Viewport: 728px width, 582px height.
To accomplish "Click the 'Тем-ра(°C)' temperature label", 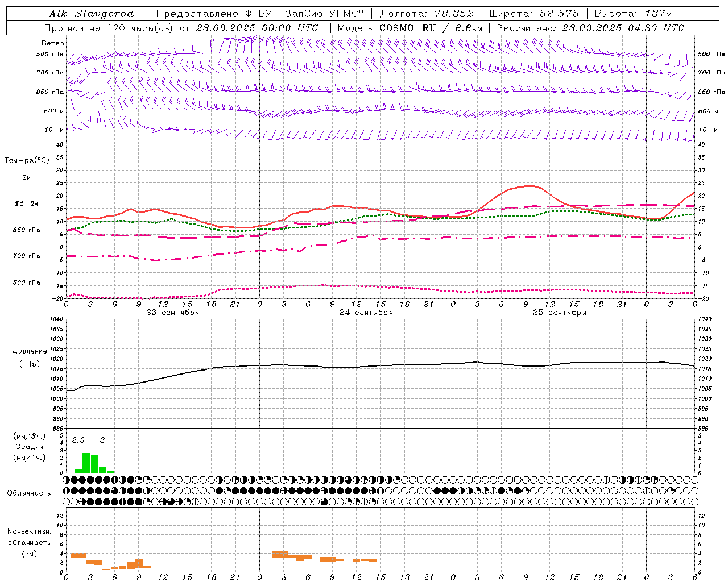I will 27,161.
